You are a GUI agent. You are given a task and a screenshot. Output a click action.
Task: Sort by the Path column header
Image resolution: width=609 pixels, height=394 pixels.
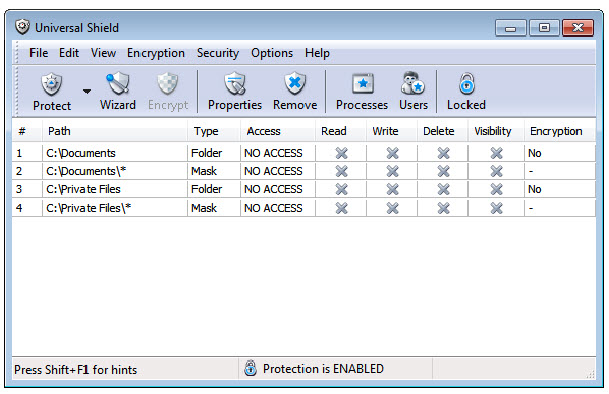(115, 131)
